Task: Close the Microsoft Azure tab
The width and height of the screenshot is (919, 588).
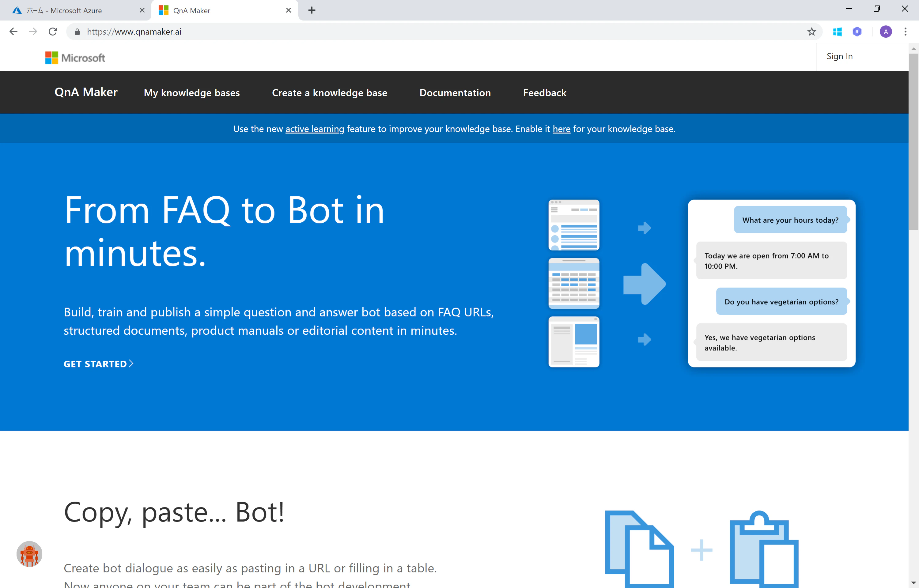Action: (x=142, y=10)
